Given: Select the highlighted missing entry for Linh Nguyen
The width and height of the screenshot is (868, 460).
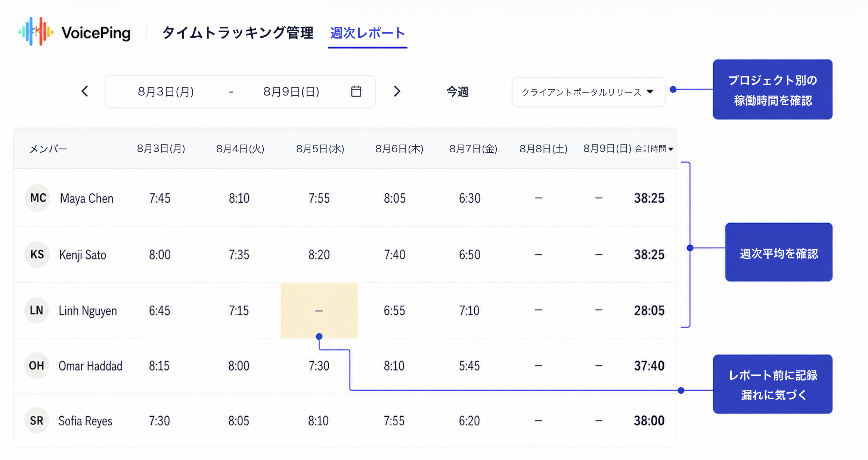Looking at the screenshot, I should [x=319, y=310].
